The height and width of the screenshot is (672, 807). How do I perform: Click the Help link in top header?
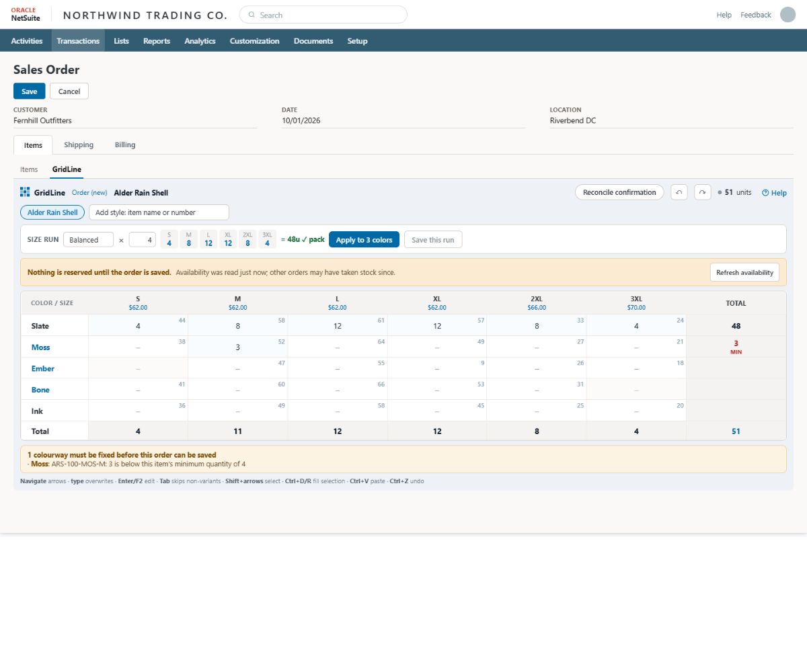[724, 15]
